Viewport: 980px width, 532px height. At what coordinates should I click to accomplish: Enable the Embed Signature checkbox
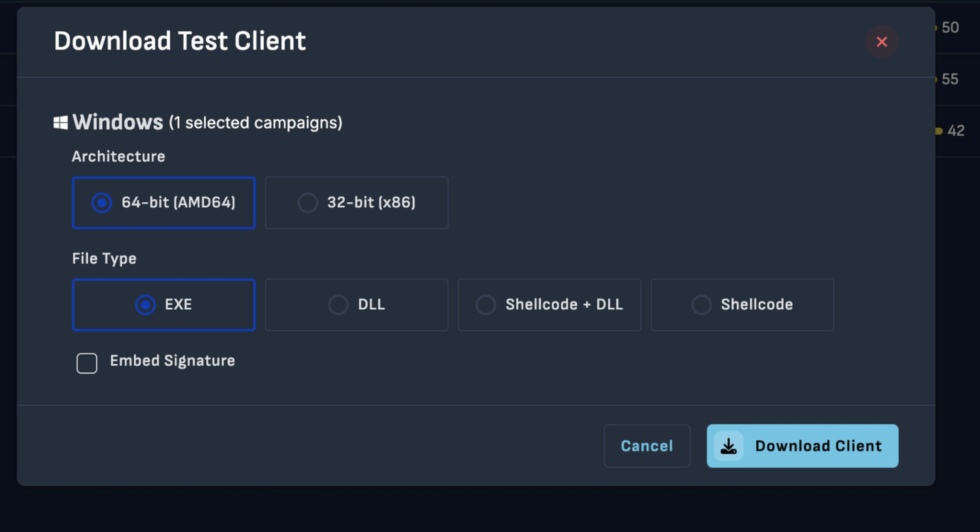point(87,363)
